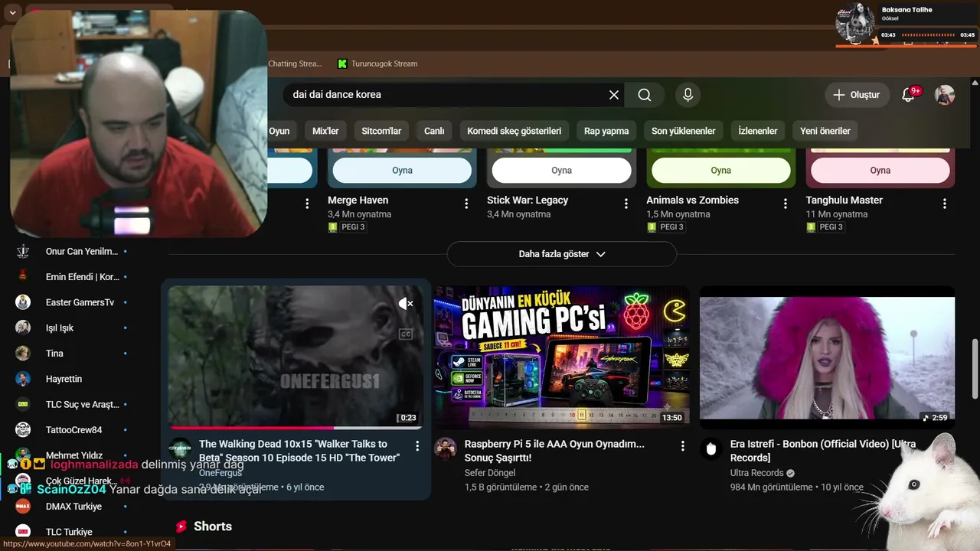The height and width of the screenshot is (551, 980).
Task: Click Sefer Döngel channel avatar beside the video title
Action: pyautogui.click(x=446, y=448)
